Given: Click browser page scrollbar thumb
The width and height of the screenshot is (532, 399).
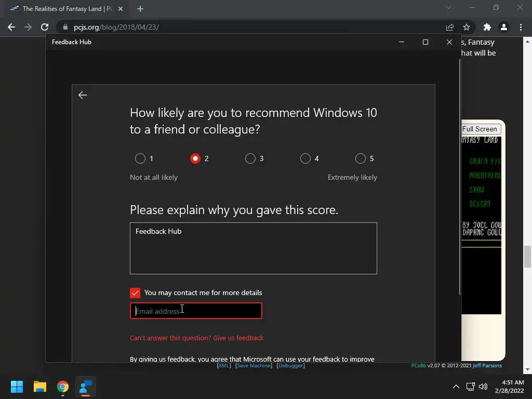Looking at the screenshot, I should [x=527, y=257].
